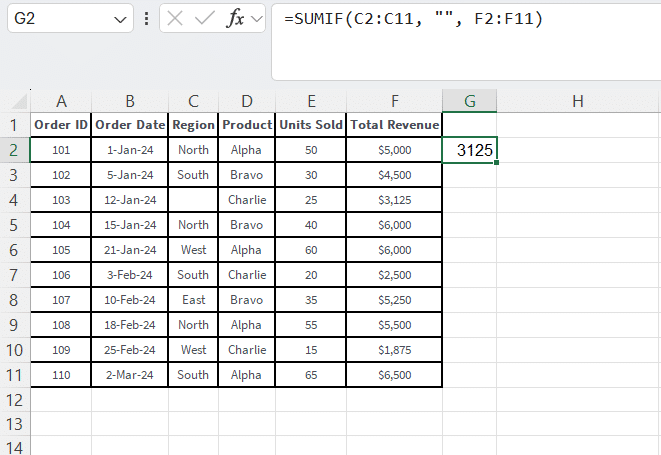Click the Name Box showing G2
The height and width of the screenshot is (455, 661).
pyautogui.click(x=70, y=19)
